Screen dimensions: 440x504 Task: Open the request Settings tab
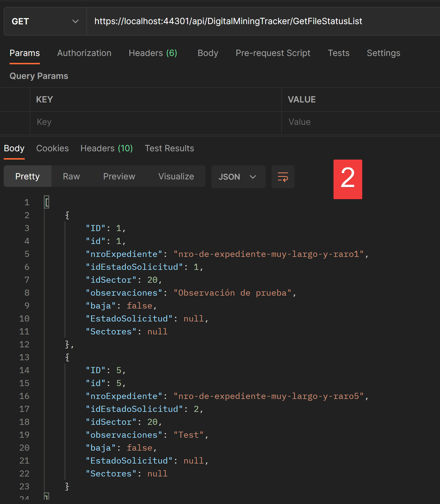click(383, 53)
